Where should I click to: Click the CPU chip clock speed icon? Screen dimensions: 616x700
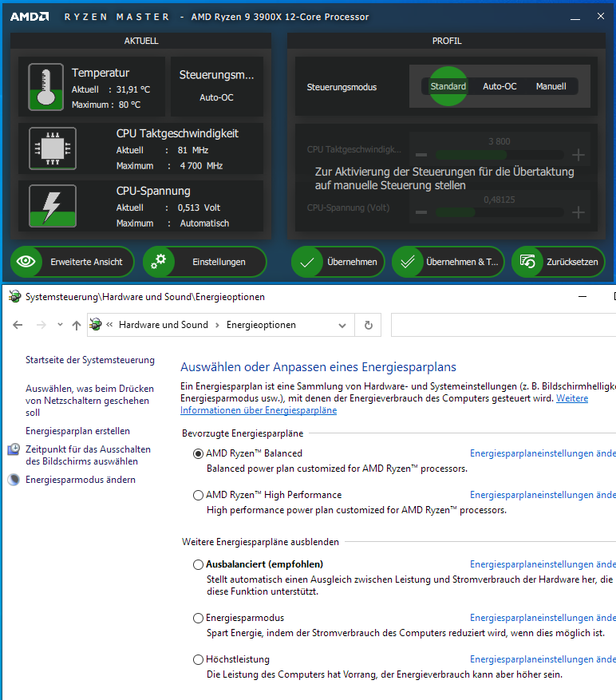[53, 148]
